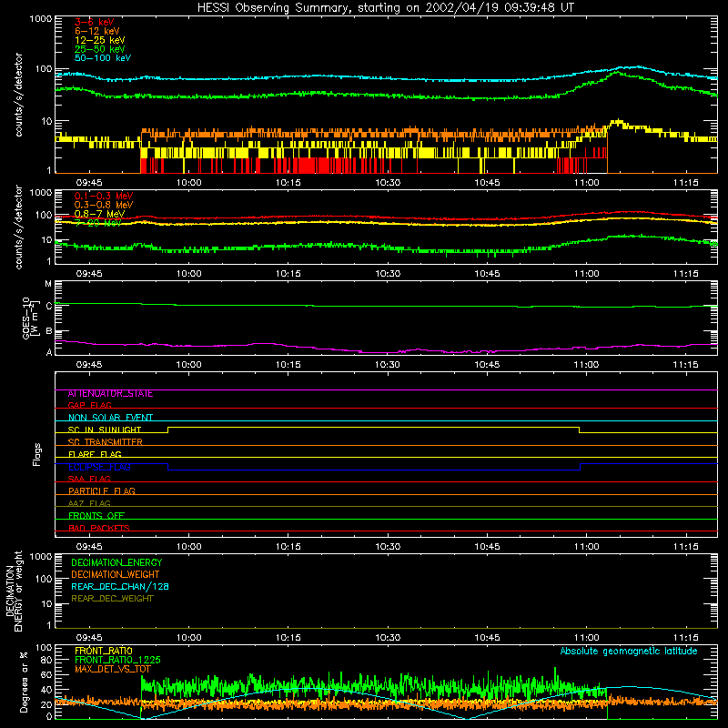728x728 pixels.
Task: Select the GAP_FLAG label
Action: [89, 406]
